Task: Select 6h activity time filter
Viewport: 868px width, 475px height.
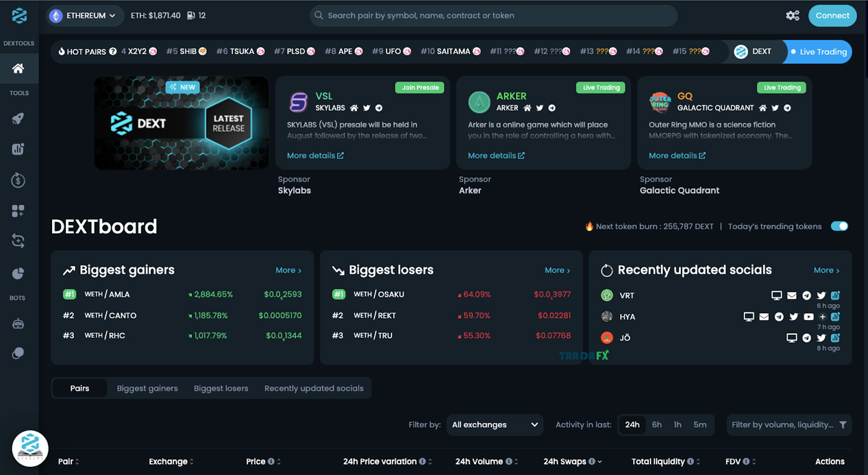Action: [x=656, y=425]
